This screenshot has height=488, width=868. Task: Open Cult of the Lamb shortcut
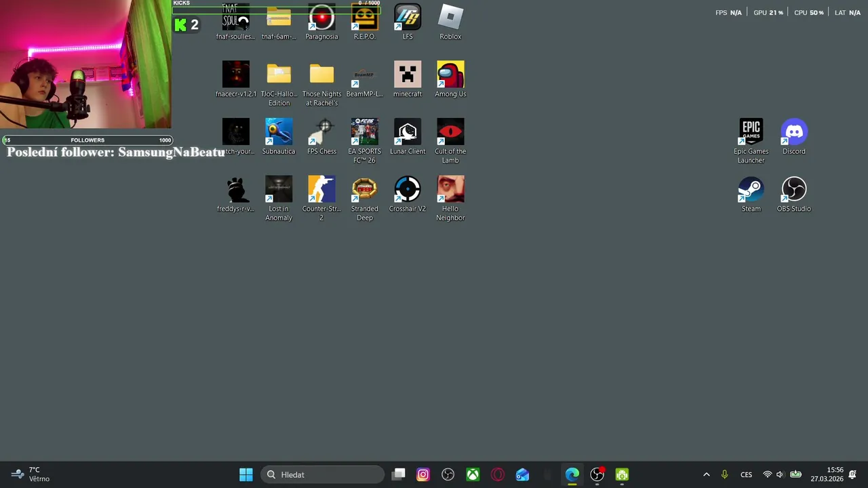(450, 141)
